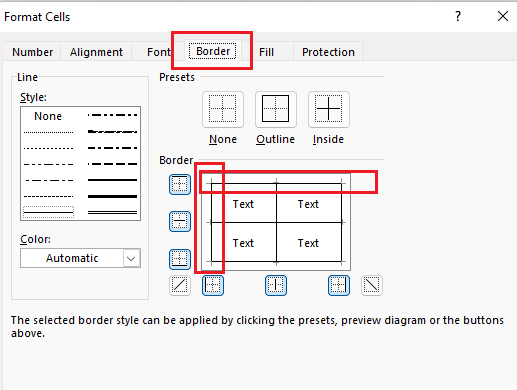Apply diagonal down border

(x=372, y=285)
